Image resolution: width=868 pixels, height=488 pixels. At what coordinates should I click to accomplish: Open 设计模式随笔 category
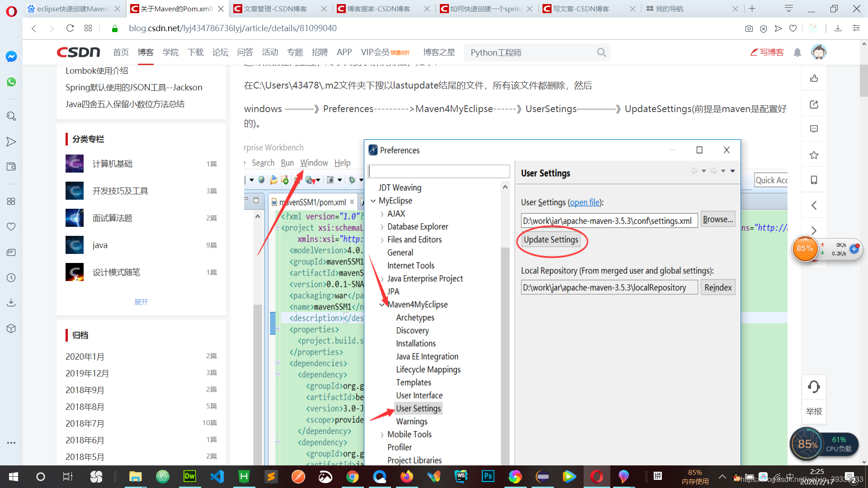point(116,272)
